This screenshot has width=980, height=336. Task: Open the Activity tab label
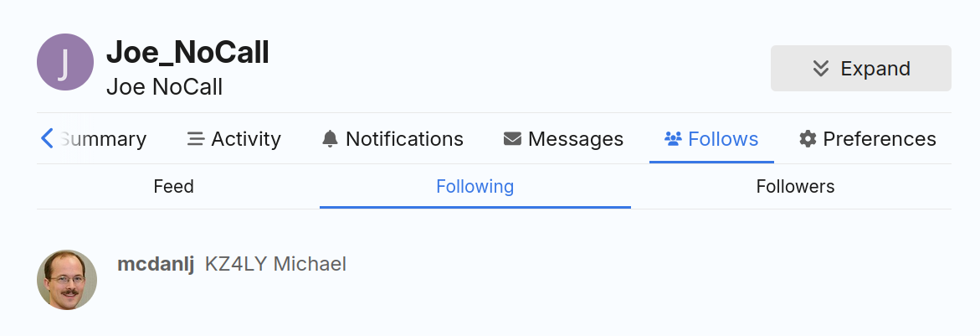pyautogui.click(x=246, y=139)
